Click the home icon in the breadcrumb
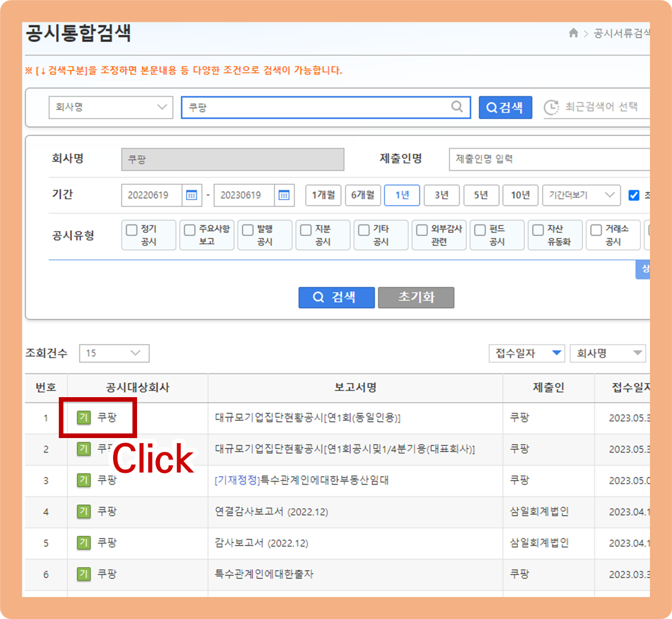 pyautogui.click(x=573, y=33)
